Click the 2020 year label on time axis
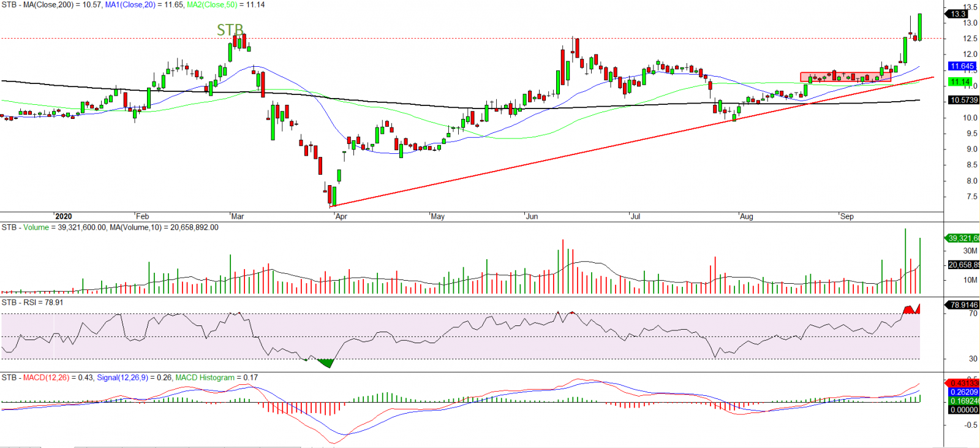The height and width of the screenshot is (448, 980). 63,216
